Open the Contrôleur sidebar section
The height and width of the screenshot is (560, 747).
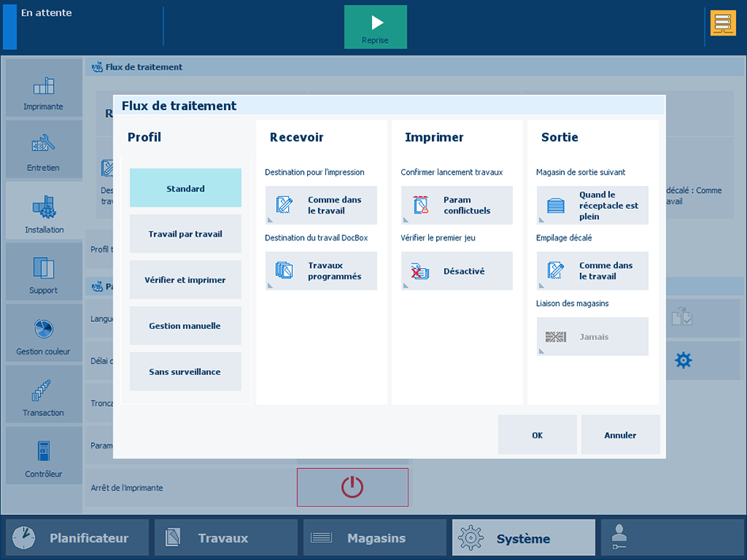pyautogui.click(x=44, y=456)
